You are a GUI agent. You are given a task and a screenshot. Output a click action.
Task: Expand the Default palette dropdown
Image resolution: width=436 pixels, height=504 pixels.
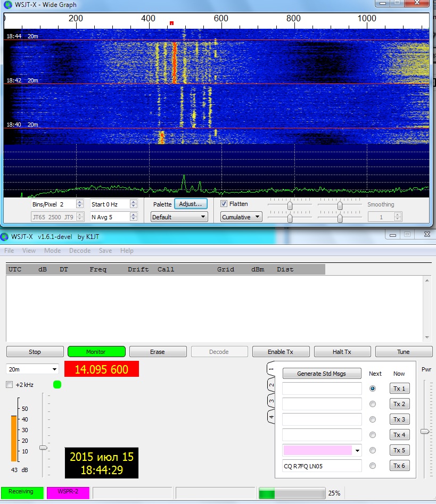[x=179, y=217]
